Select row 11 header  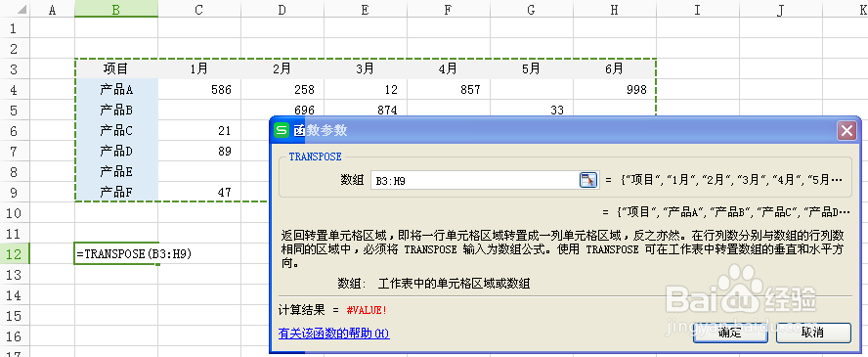coord(15,233)
